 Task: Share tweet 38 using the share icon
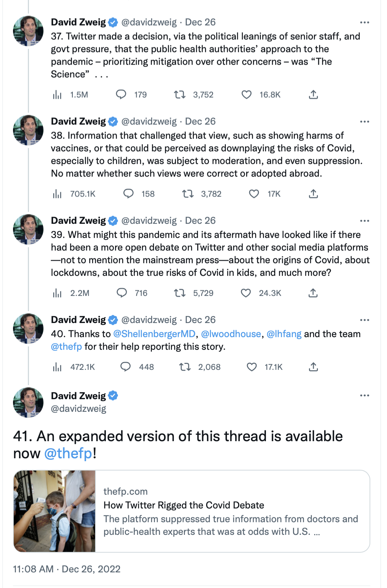tap(313, 194)
